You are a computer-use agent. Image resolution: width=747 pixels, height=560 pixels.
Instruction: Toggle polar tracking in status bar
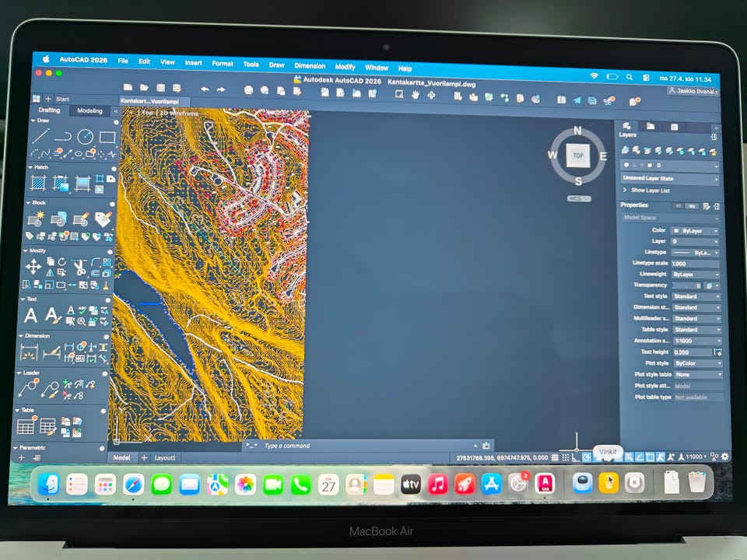coord(587,457)
